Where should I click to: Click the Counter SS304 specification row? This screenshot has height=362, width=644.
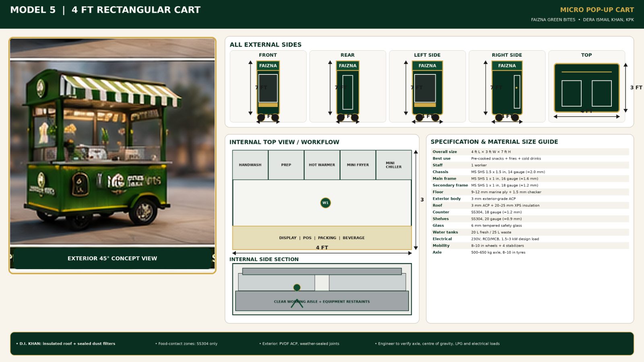[530, 212]
